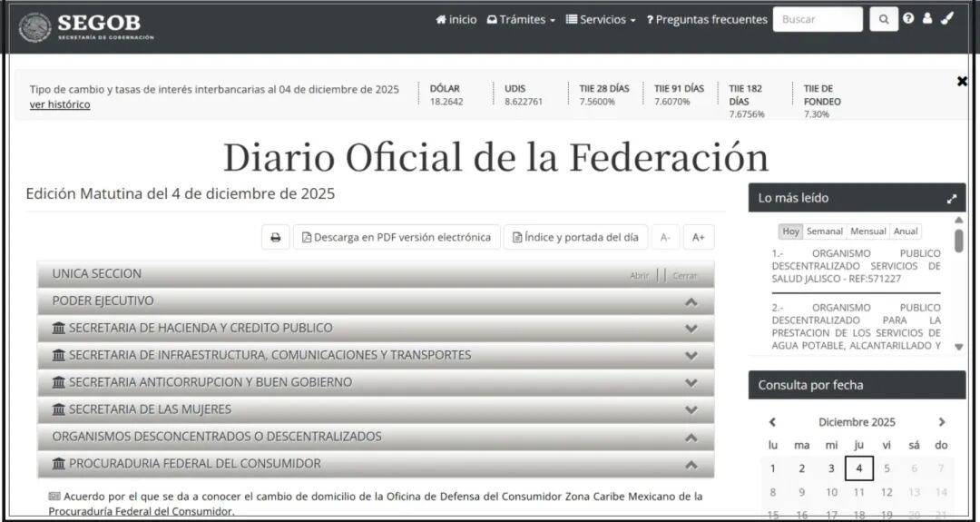Open Servicios de Salud Jalisco REF:571227 item
The width and height of the screenshot is (980, 522).
click(x=856, y=266)
